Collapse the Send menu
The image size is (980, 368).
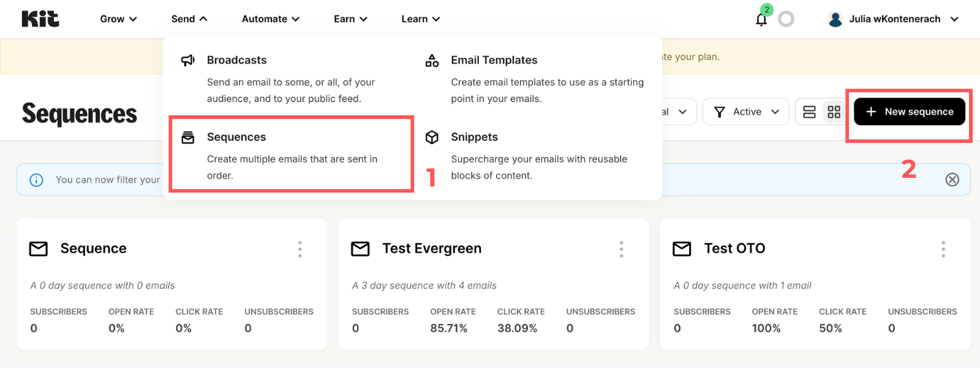tap(189, 19)
